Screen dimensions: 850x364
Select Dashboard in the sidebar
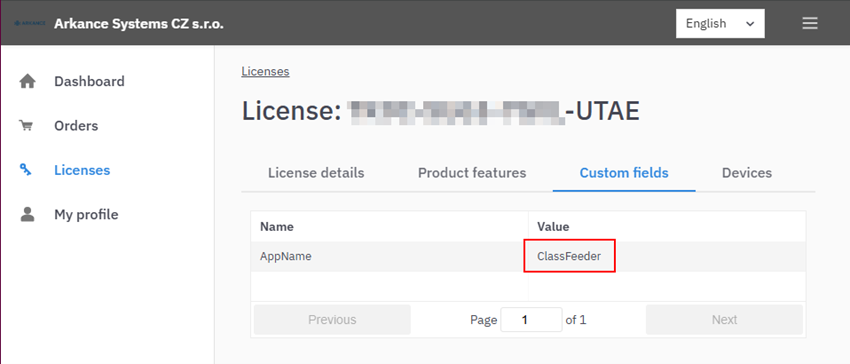point(89,81)
